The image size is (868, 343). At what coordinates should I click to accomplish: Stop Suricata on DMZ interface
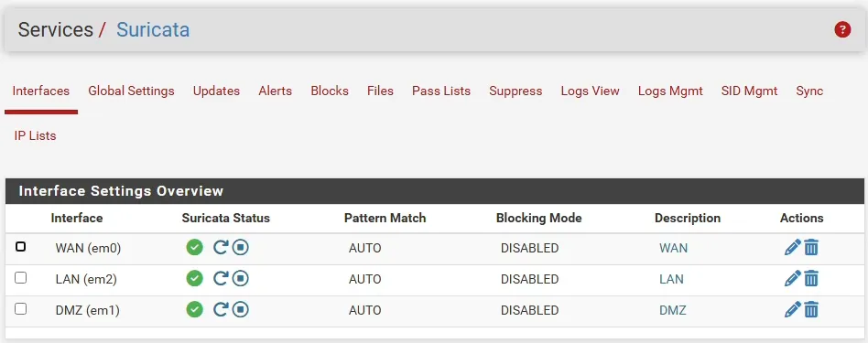coord(240,309)
